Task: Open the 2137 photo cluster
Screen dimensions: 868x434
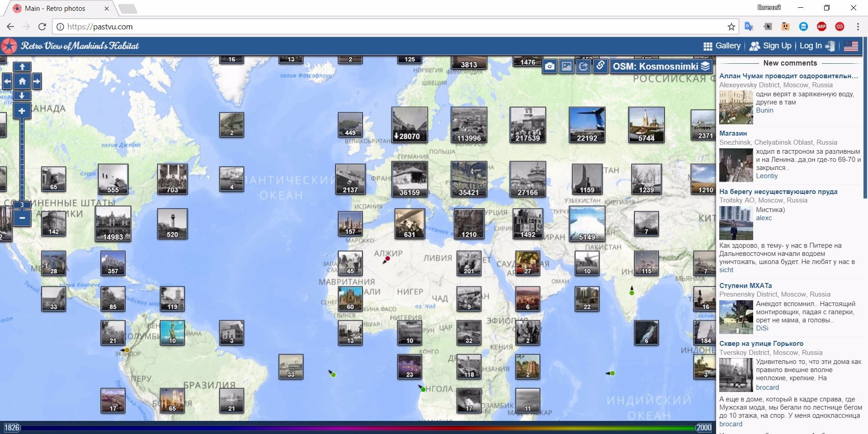Action: pos(350,179)
